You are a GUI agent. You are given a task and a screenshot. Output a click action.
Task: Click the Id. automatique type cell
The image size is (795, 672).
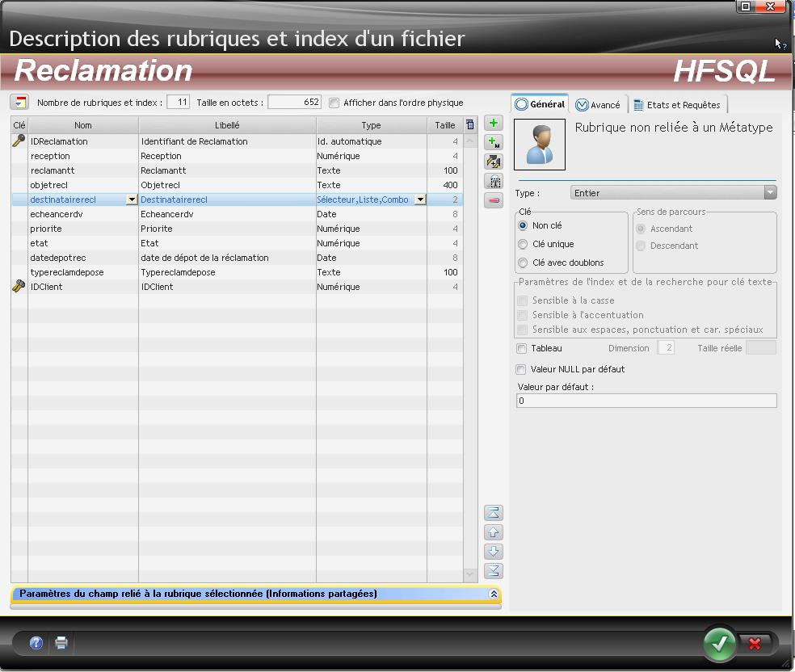point(371,141)
